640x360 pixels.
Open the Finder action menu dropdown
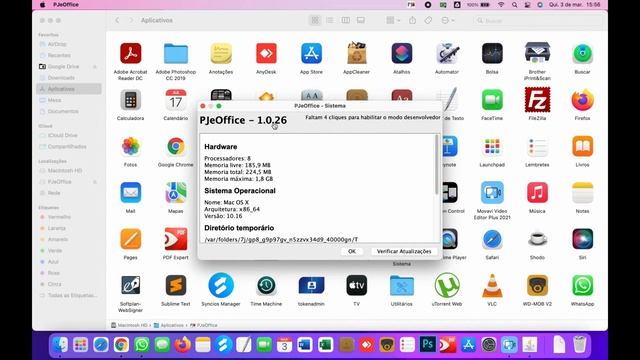[x=447, y=20]
